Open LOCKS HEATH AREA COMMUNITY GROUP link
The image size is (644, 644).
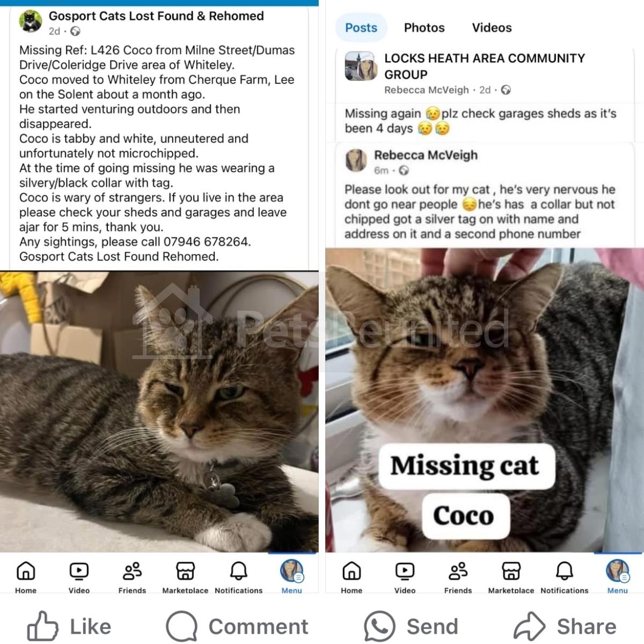[x=485, y=66]
